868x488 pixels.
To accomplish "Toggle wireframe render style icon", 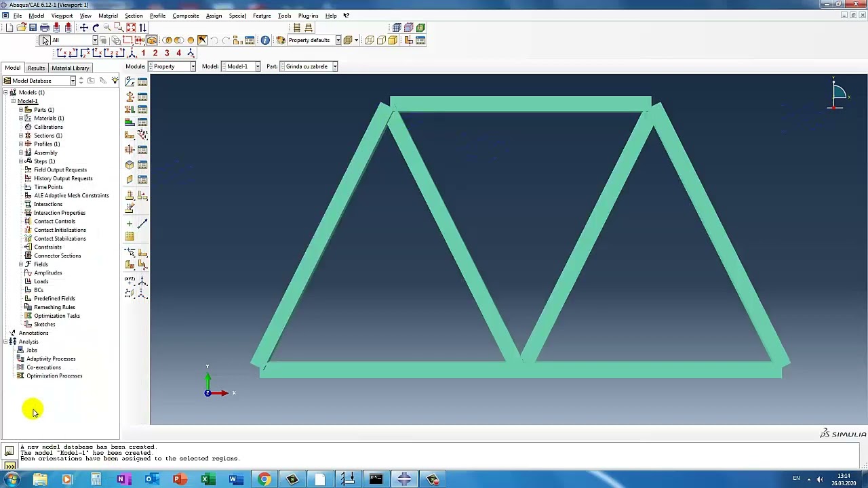I will click(x=370, y=40).
